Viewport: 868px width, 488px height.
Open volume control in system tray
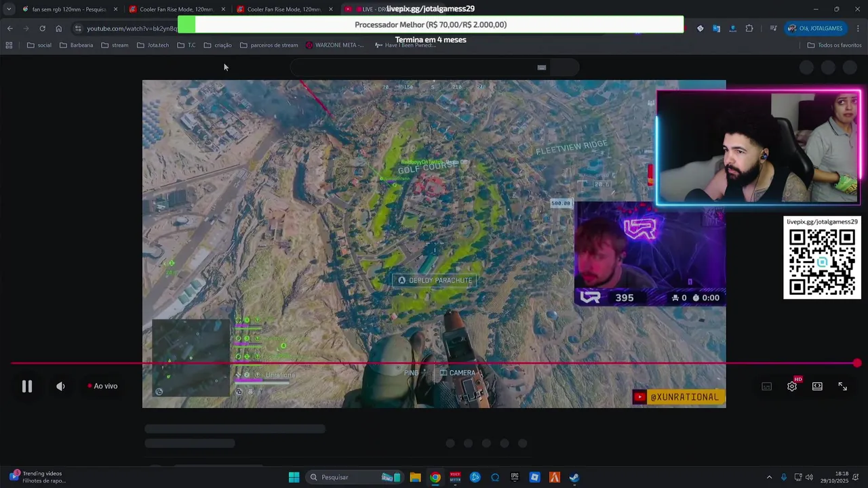tap(809, 477)
